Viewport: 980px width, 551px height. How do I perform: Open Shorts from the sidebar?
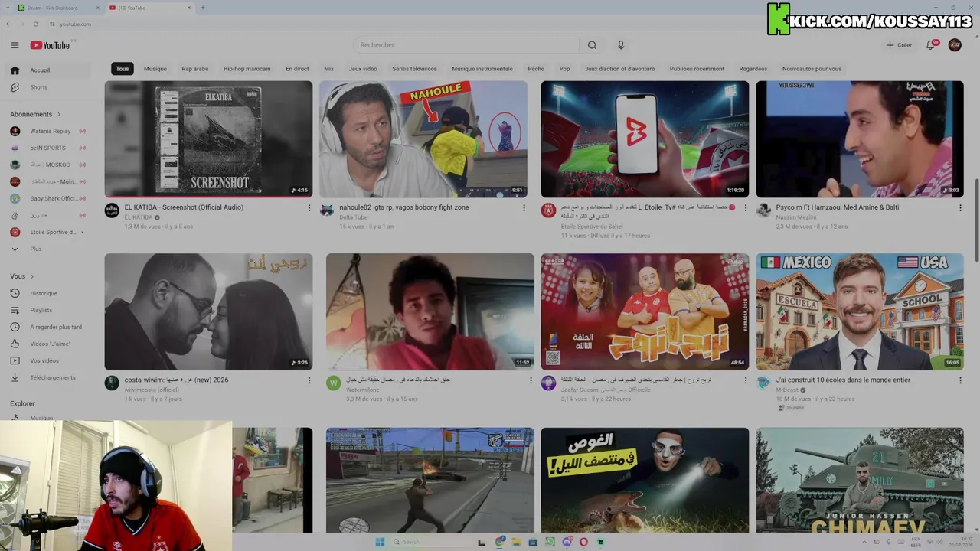click(48, 87)
